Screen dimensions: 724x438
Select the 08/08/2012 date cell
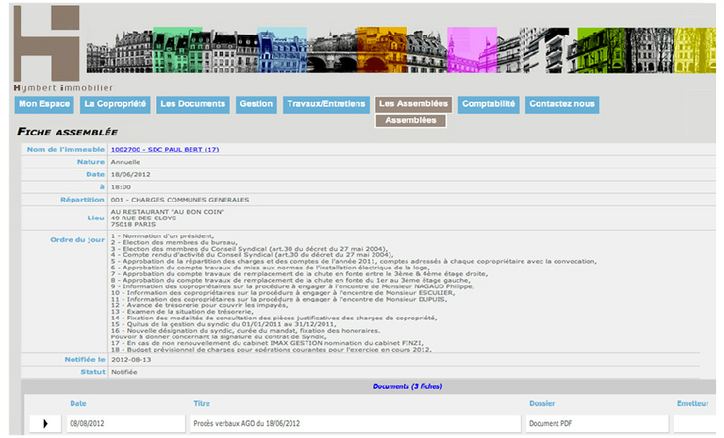pyautogui.click(x=126, y=423)
